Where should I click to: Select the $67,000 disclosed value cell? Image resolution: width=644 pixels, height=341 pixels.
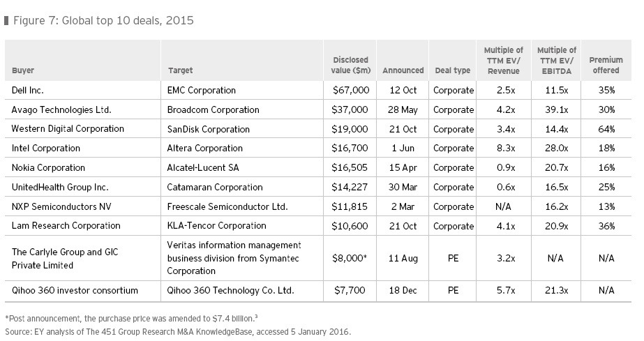350,90
